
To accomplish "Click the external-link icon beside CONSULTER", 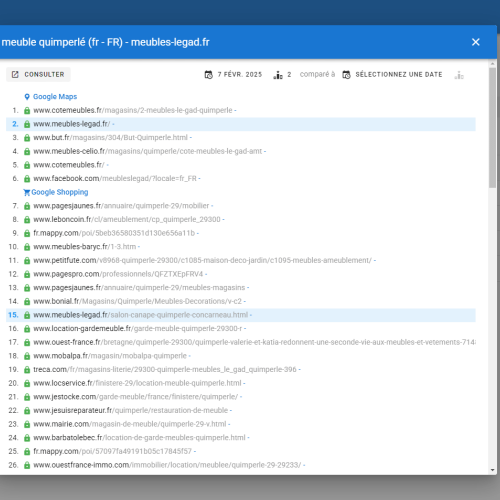I will click(15, 74).
